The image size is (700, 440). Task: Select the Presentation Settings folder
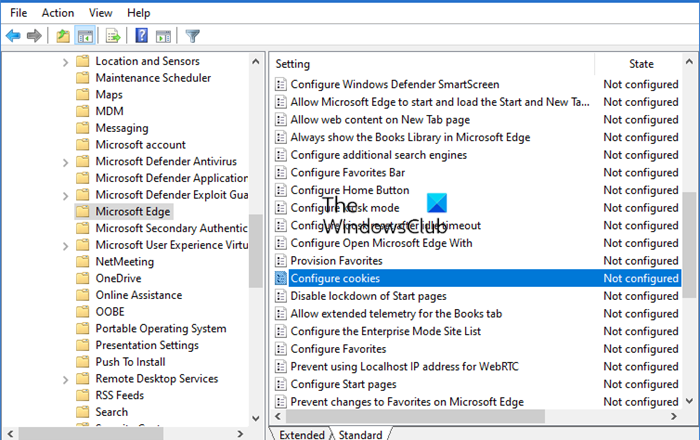[x=147, y=345]
